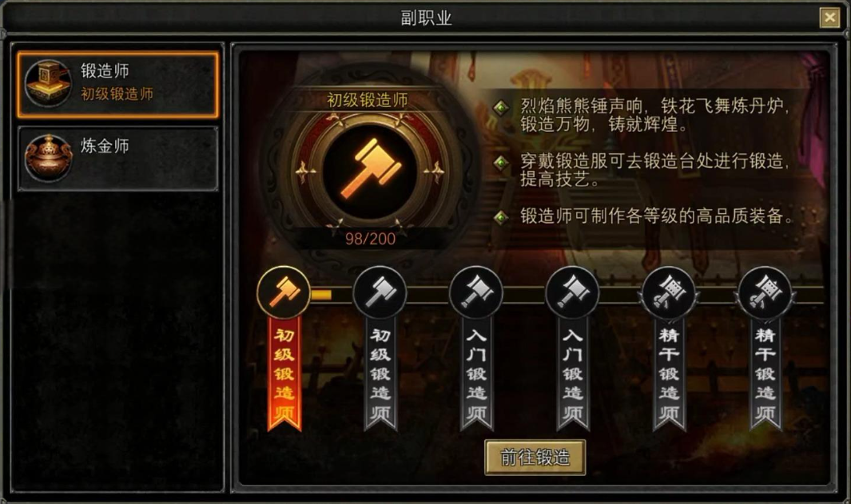Click the fifth rank icon above 精干锻造师

click(x=668, y=292)
